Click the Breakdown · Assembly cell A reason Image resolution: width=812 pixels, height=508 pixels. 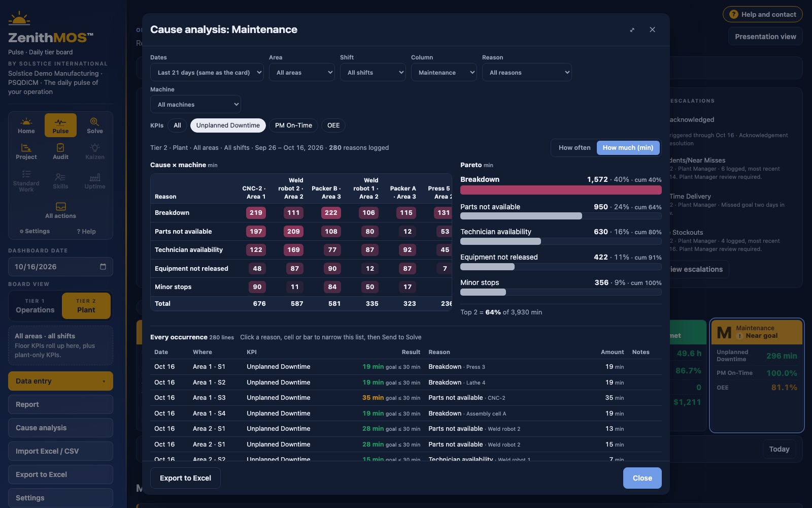click(467, 414)
